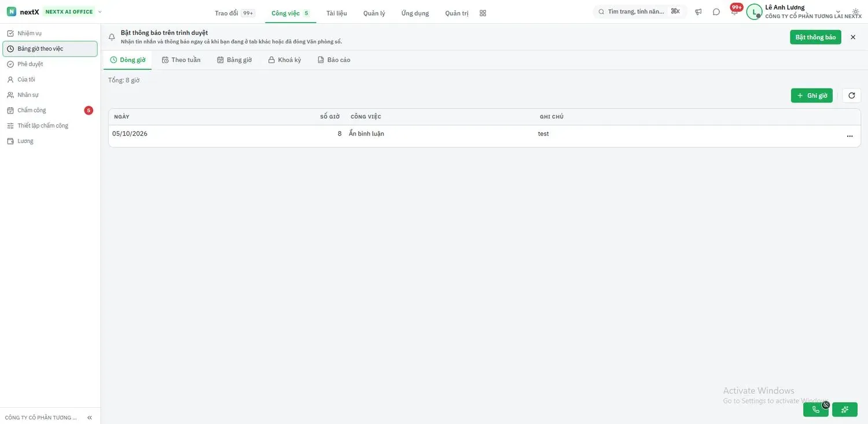Open the three-dot menu for 05/10/2026 row
The height and width of the screenshot is (424, 868).
tap(849, 137)
